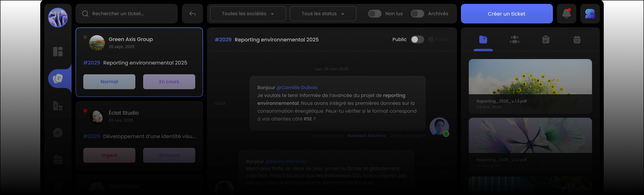This screenshot has height=195, width=644.
Task: Open the notifications bell
Action: pyautogui.click(x=567, y=14)
